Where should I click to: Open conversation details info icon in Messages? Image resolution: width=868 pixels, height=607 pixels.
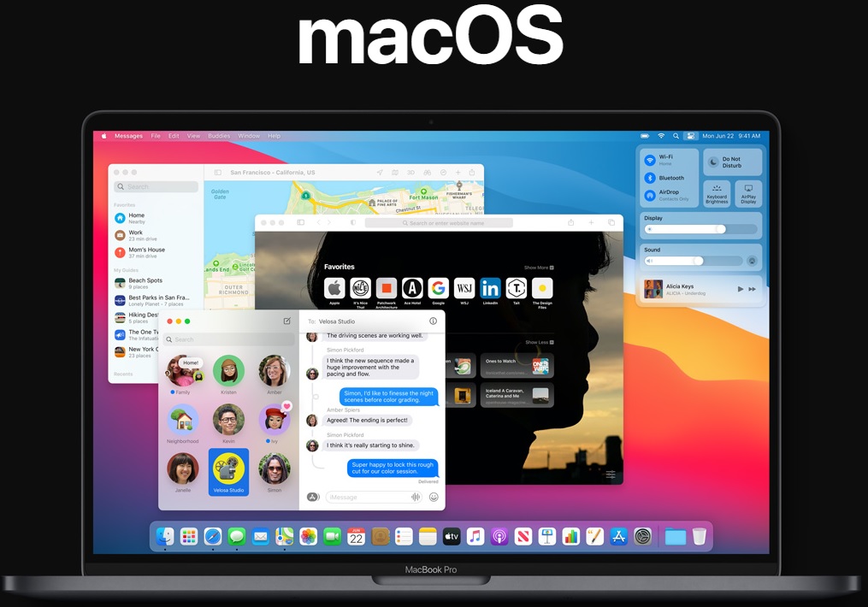[x=433, y=321]
